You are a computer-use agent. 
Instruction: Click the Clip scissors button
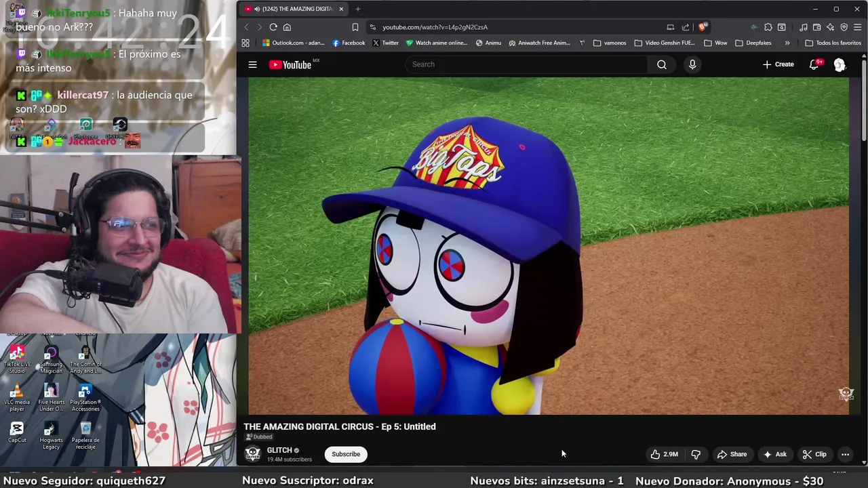(x=814, y=454)
